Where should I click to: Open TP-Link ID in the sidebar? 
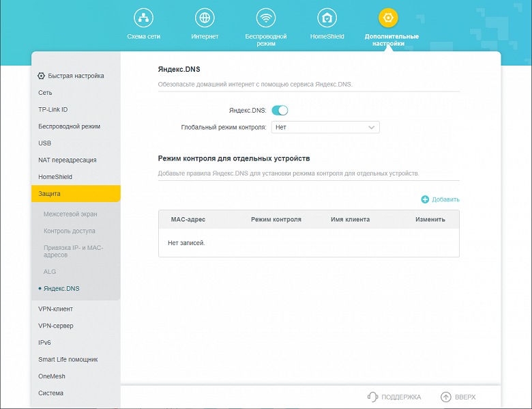(x=53, y=109)
